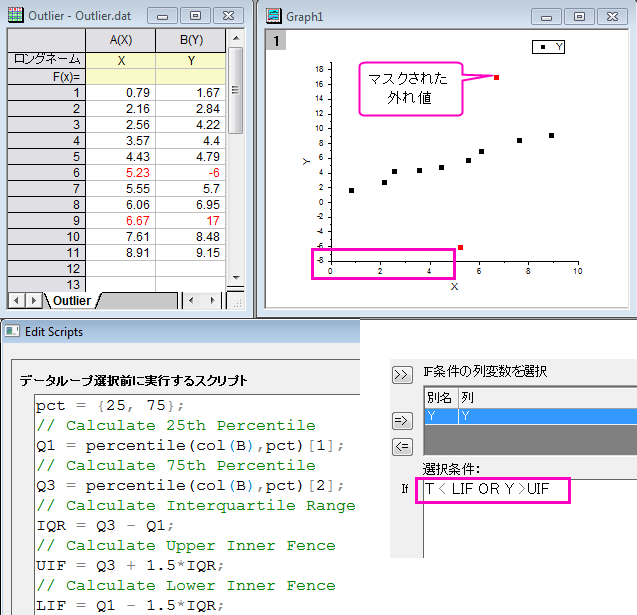Click previous sheet tab navigation arrow

point(16,301)
